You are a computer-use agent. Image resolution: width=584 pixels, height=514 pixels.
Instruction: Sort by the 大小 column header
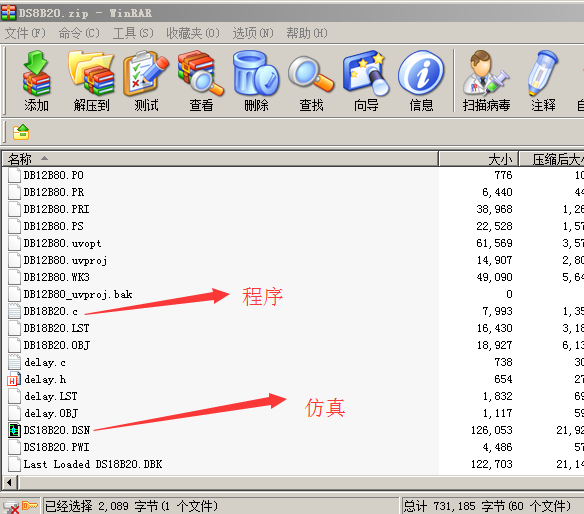[479, 159]
